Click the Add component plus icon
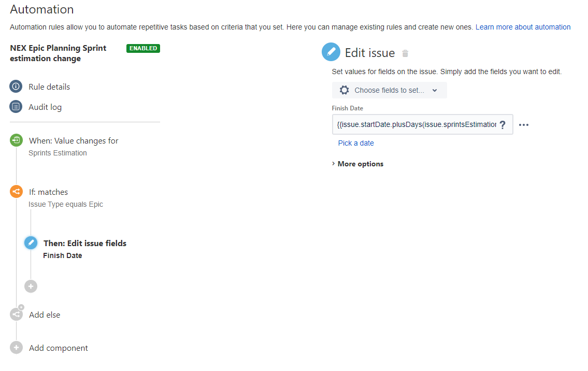The image size is (588, 371). tap(16, 347)
